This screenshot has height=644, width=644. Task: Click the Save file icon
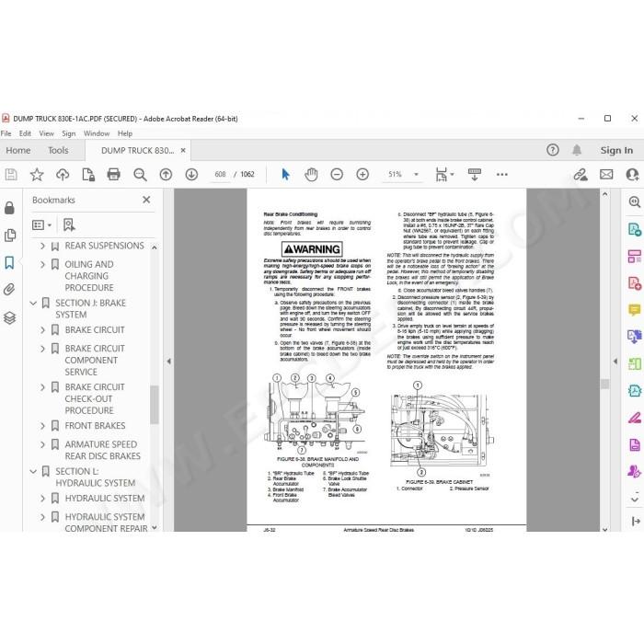click(x=11, y=175)
